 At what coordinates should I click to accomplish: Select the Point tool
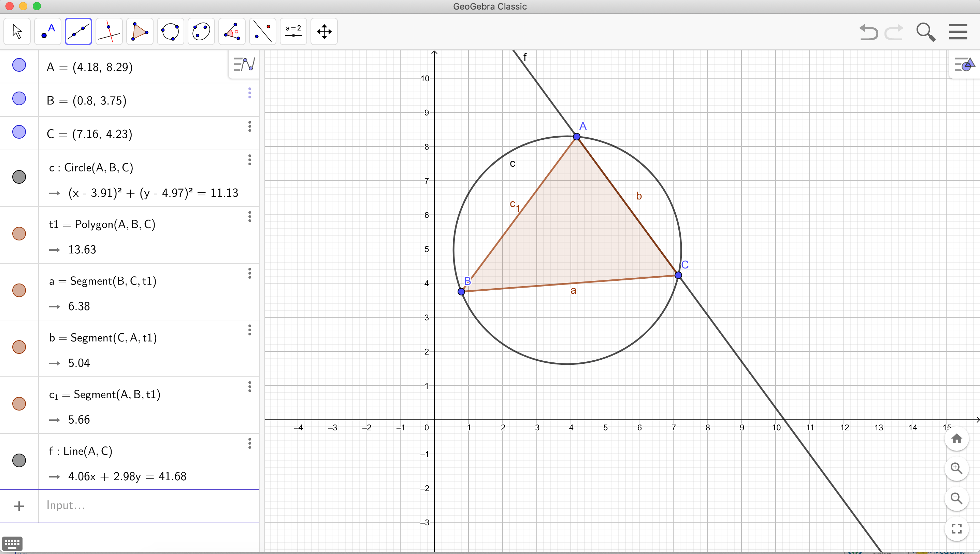coord(47,31)
